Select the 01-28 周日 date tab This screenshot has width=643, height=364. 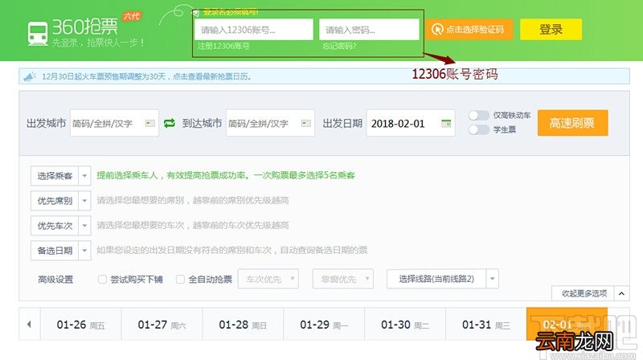pyautogui.click(x=243, y=325)
